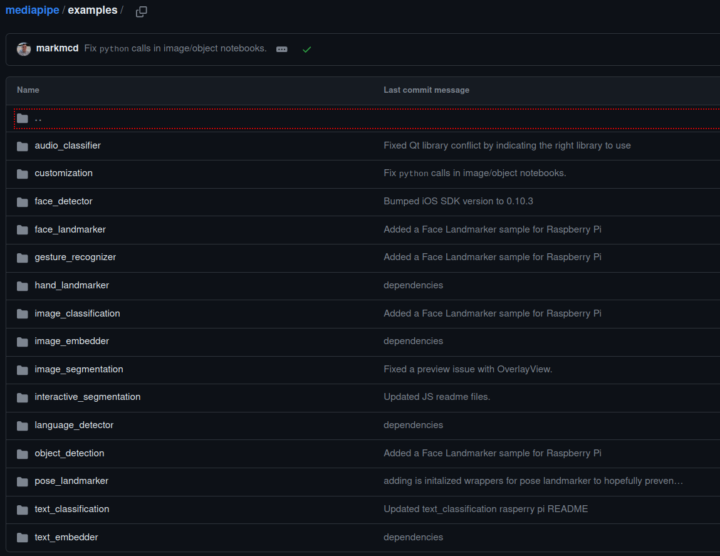This screenshot has height=556, width=720.
Task: Open the latest commit message about notebooks
Action: (x=175, y=48)
